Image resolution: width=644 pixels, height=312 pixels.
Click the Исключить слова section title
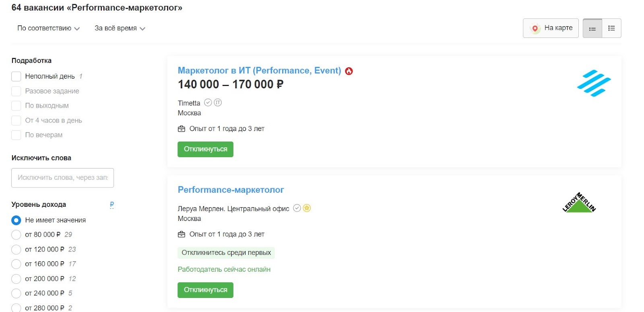click(x=41, y=158)
